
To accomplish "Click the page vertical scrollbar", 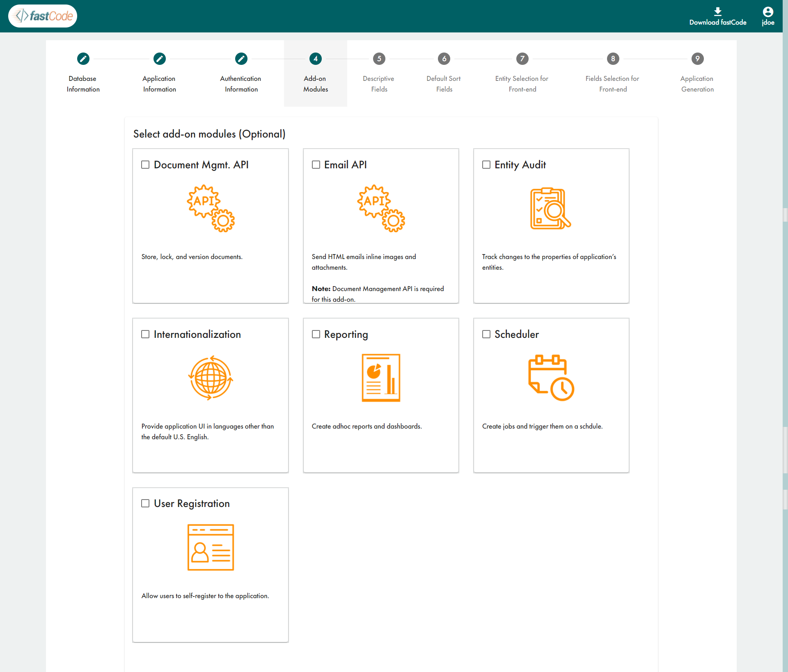I will click(785, 336).
